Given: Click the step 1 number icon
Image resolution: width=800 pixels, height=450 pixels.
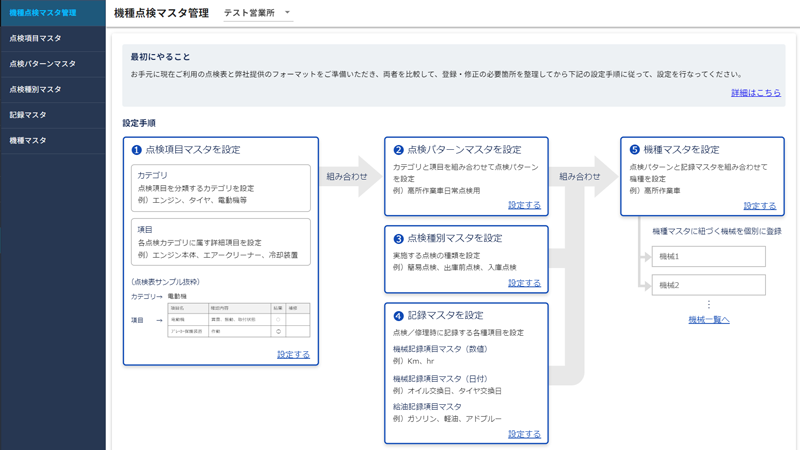Looking at the screenshot, I should (x=137, y=150).
